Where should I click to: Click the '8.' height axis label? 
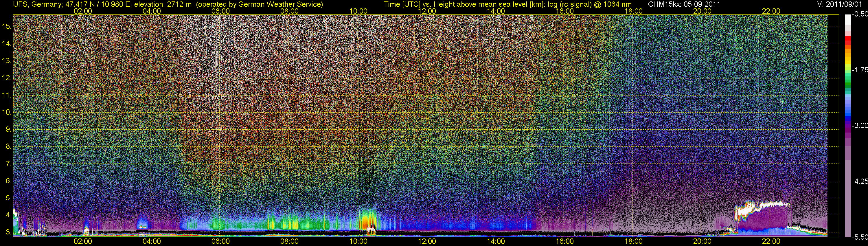point(9,147)
